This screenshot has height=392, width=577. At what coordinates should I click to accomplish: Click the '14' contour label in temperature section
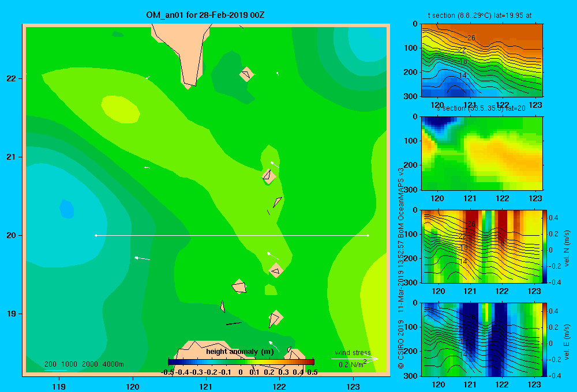click(463, 76)
